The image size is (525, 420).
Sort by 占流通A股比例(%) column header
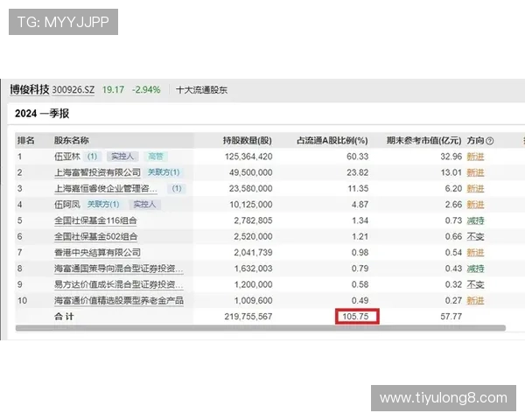(332, 140)
